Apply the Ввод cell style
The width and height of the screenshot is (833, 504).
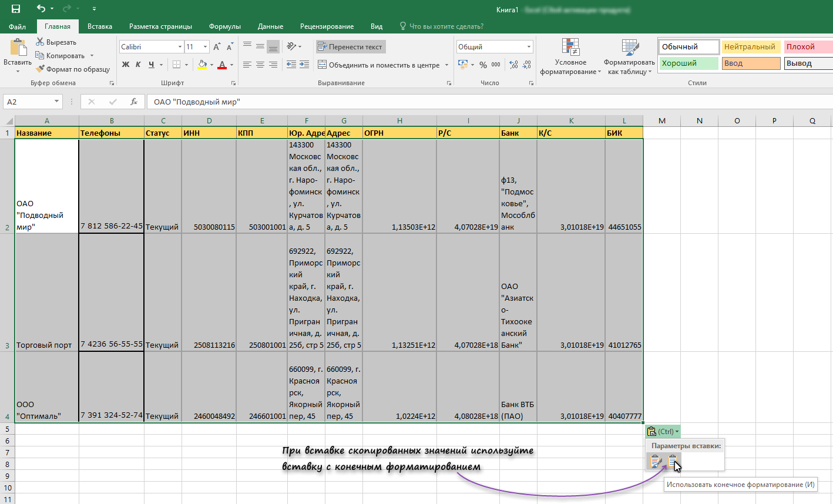[x=751, y=63]
